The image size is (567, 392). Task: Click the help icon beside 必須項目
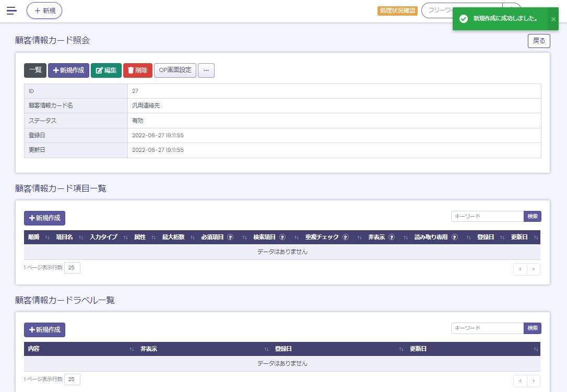click(x=230, y=237)
